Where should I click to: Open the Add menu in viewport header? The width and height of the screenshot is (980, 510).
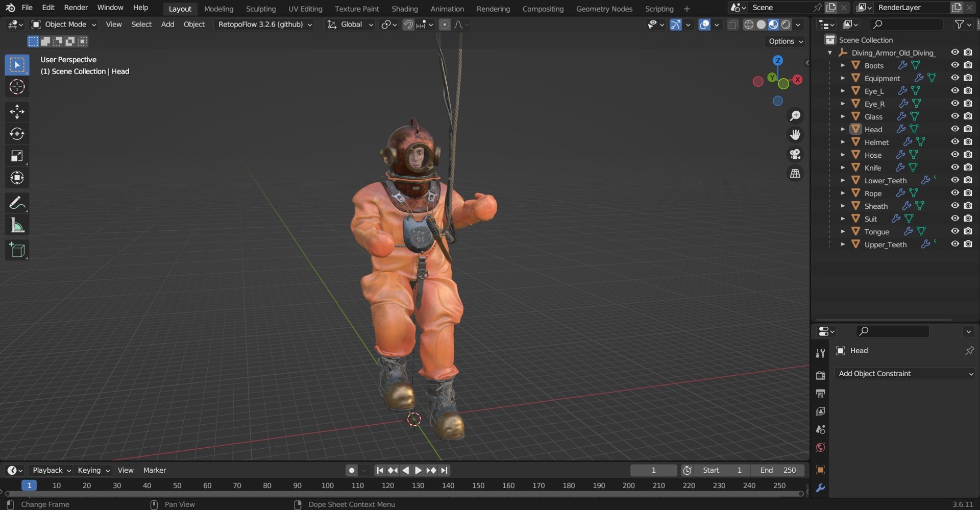coord(167,25)
